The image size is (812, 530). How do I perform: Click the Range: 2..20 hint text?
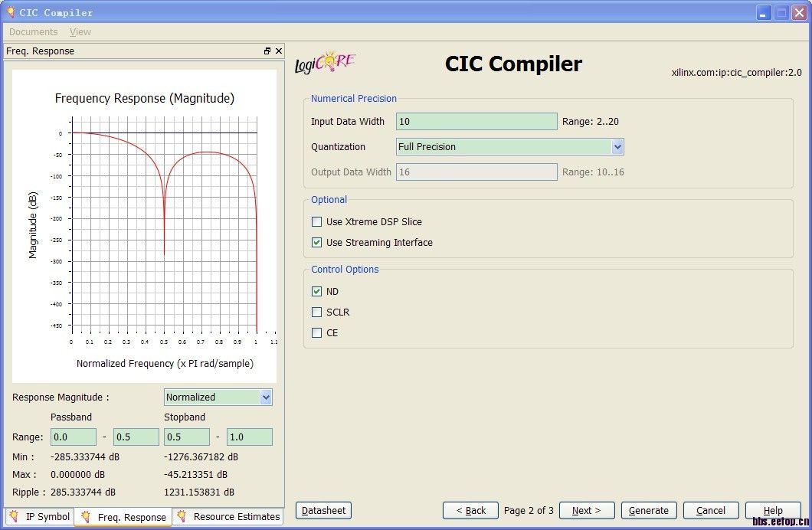pos(591,121)
